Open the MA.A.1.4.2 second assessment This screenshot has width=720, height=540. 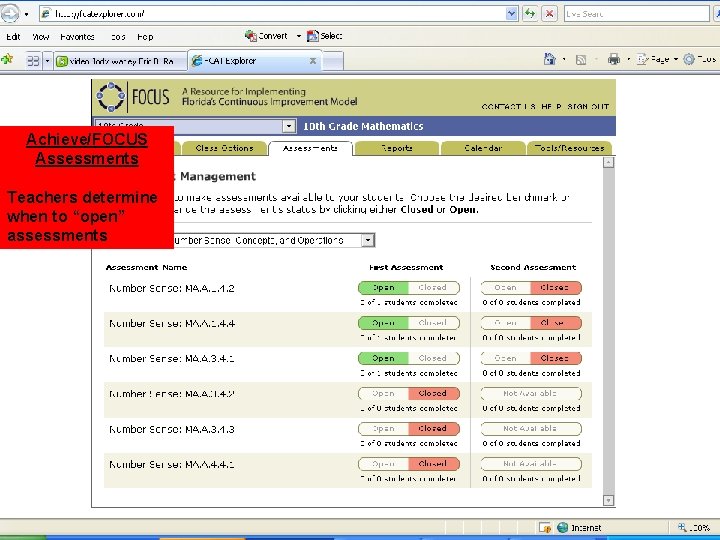[x=506, y=288]
